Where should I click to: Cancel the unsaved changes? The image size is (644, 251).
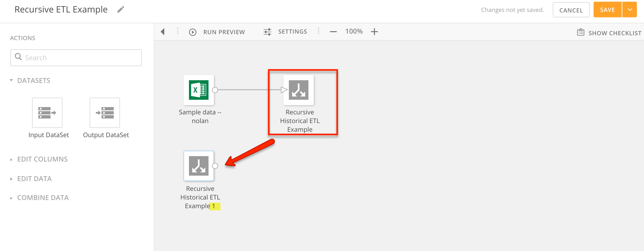click(571, 9)
